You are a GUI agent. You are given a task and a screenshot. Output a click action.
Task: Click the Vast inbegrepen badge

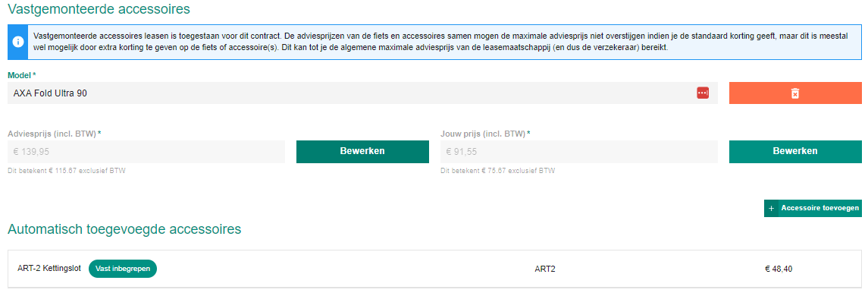[x=123, y=269]
